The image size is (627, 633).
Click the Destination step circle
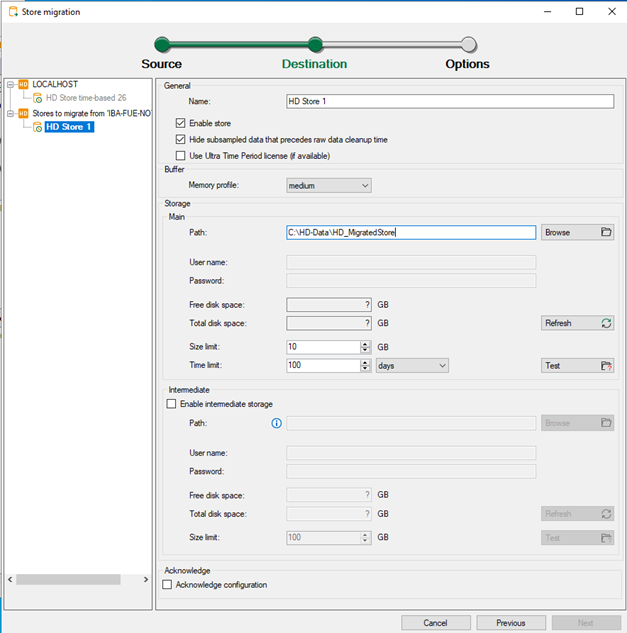pyautogui.click(x=315, y=44)
